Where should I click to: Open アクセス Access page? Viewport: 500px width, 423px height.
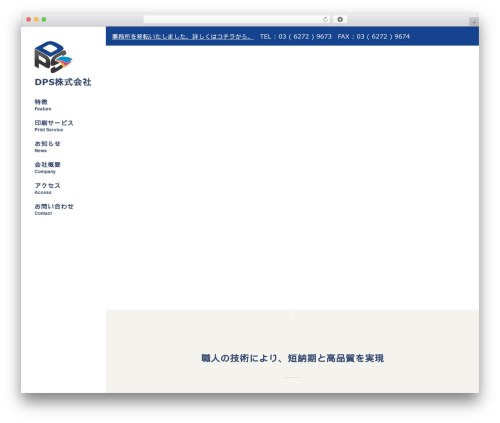coord(47,188)
